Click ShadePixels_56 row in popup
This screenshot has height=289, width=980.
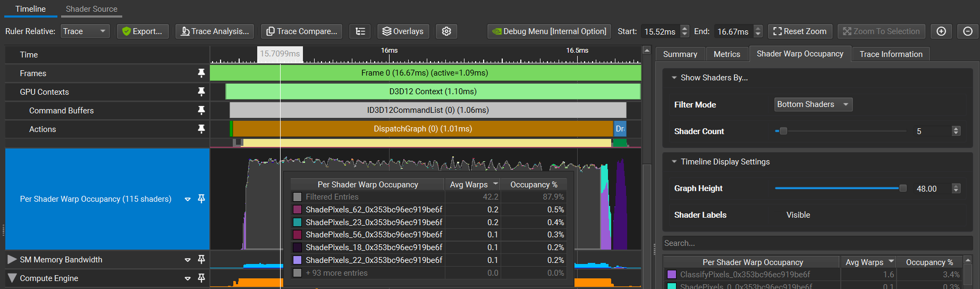428,235
